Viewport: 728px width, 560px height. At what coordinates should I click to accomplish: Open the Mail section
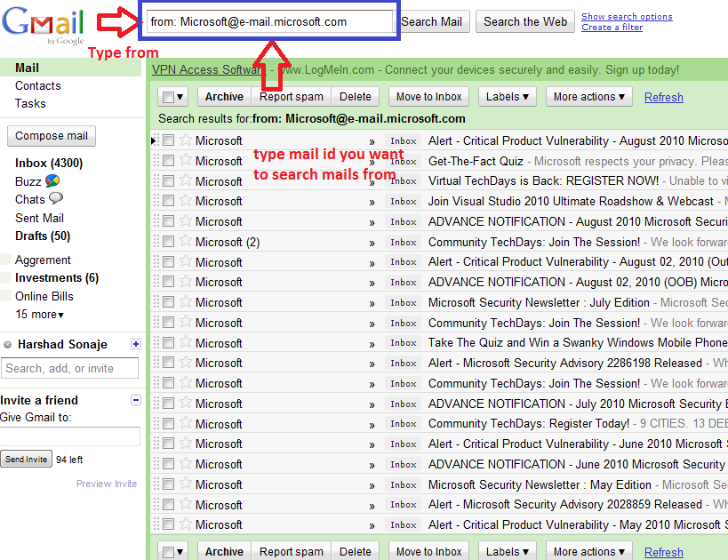tap(27, 68)
